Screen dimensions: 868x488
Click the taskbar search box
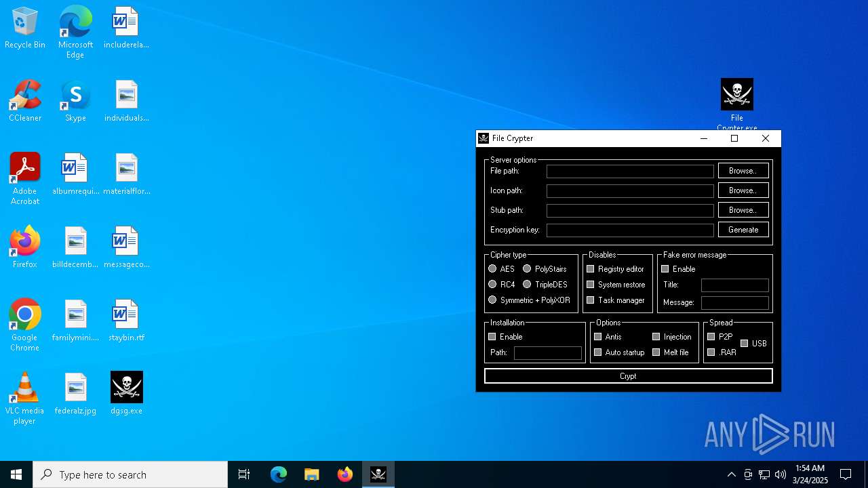point(130,474)
